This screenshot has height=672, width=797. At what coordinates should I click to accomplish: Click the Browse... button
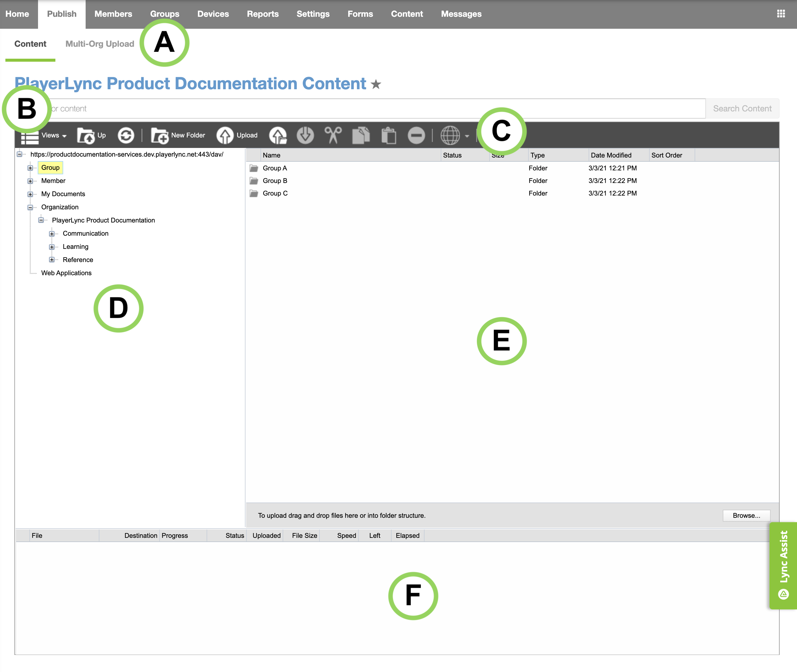746,515
